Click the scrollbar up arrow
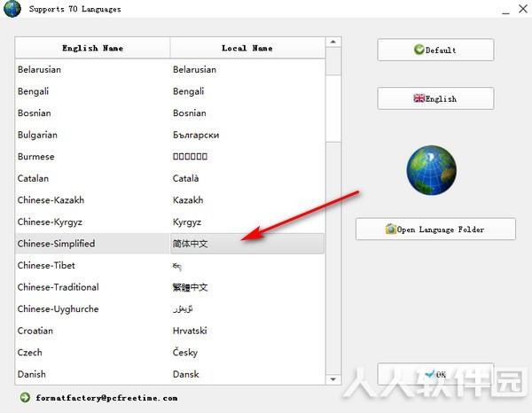This screenshot has height=413, width=532. pyautogui.click(x=333, y=42)
